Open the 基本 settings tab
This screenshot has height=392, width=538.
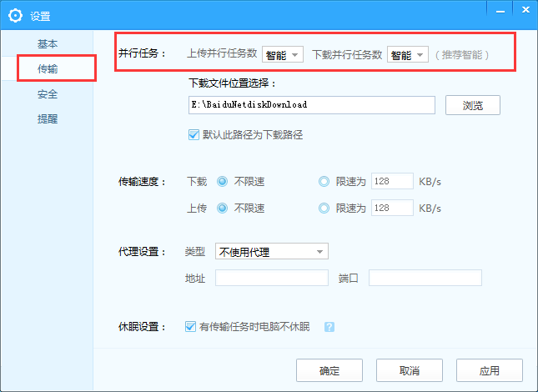pyautogui.click(x=48, y=43)
